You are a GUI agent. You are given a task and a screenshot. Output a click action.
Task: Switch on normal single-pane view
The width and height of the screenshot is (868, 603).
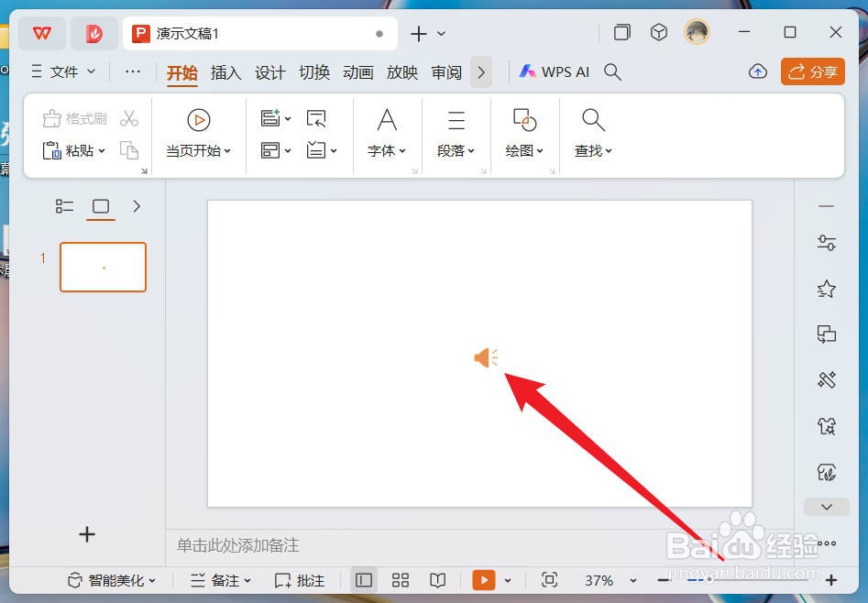point(363,580)
